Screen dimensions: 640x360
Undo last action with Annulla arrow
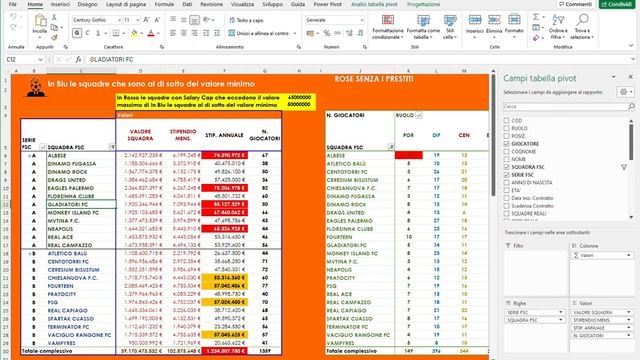point(13,17)
